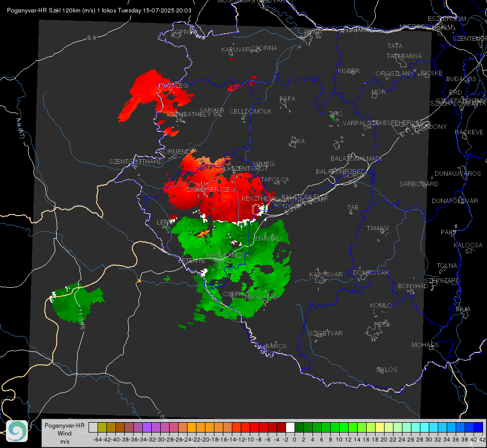Click the DOMBÓVÁR city label
Screen dimensions: 487x448
(x=371, y=273)
